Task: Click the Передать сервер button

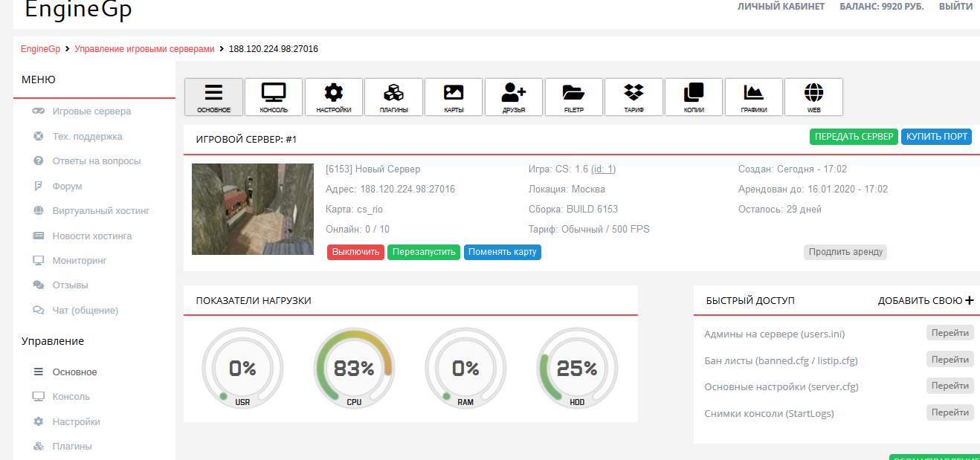Action: point(854,137)
